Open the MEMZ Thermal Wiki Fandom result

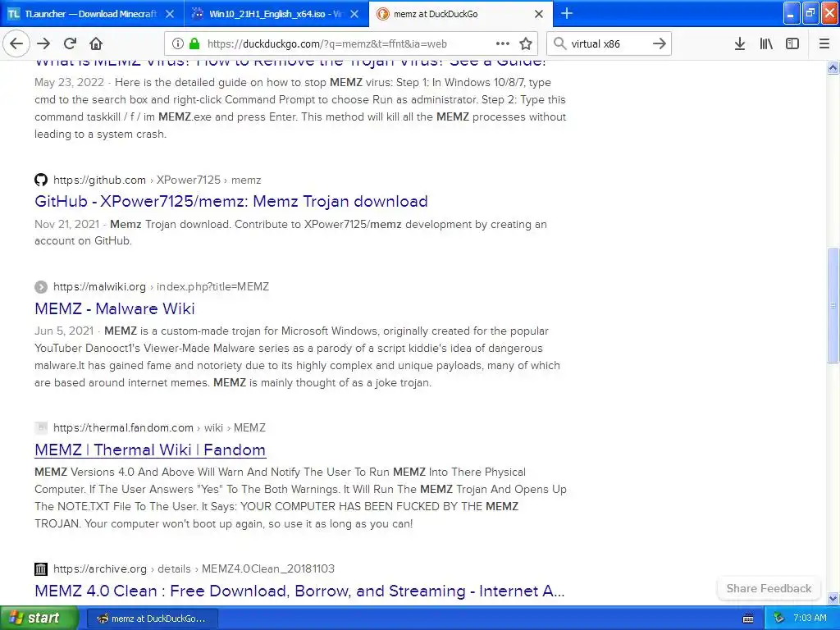coord(150,450)
